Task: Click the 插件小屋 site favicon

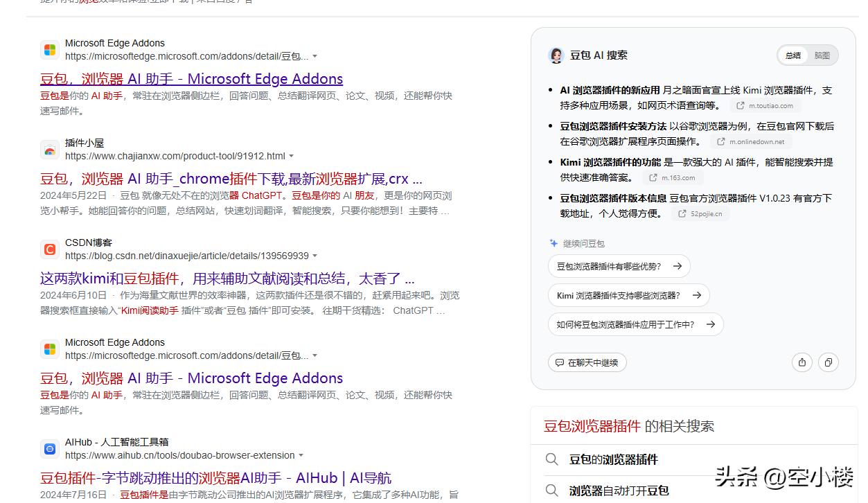Action: 49,150
